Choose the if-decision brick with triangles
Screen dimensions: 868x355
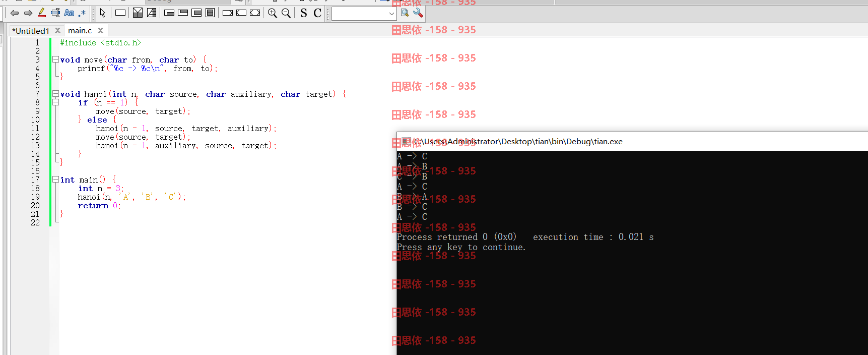point(138,13)
